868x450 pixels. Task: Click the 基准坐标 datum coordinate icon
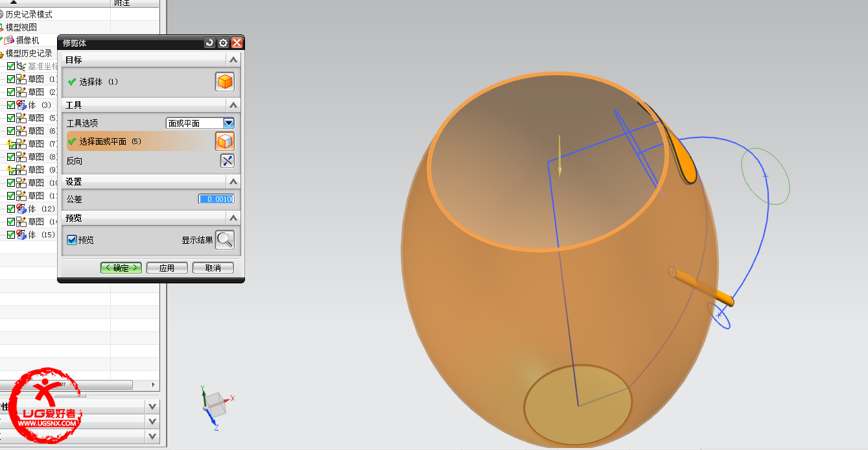21,66
